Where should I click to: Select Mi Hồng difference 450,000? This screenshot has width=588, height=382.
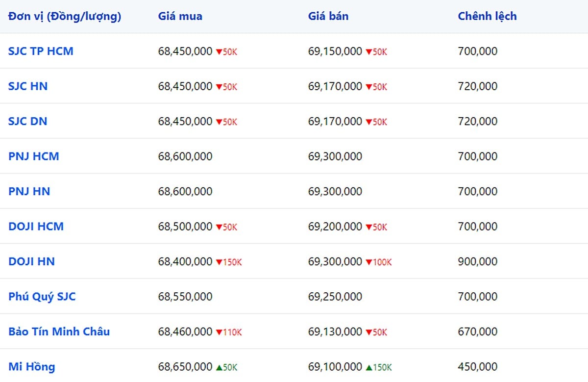tap(478, 367)
